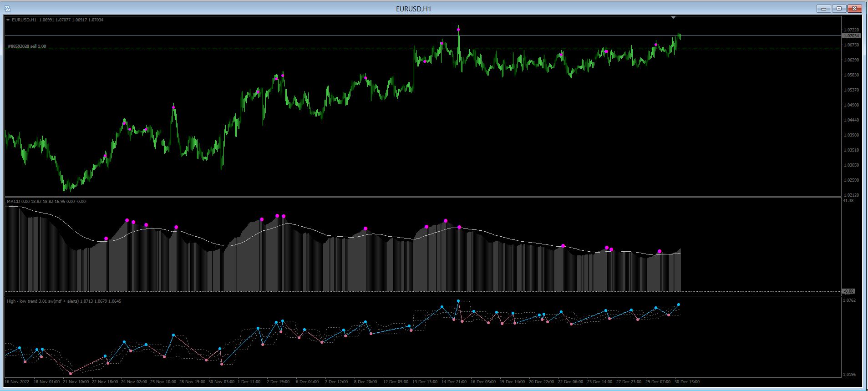Click the 1.03510 price scale value
Viewport: 868px width, 391px height.
[851, 150]
